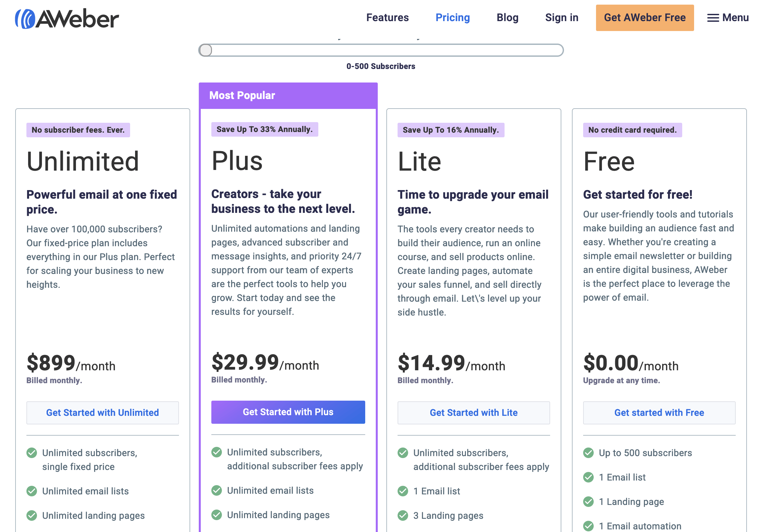Click the checkmark next to Unlimited email lists under Plus
This screenshot has height=532, width=774.
click(x=217, y=491)
